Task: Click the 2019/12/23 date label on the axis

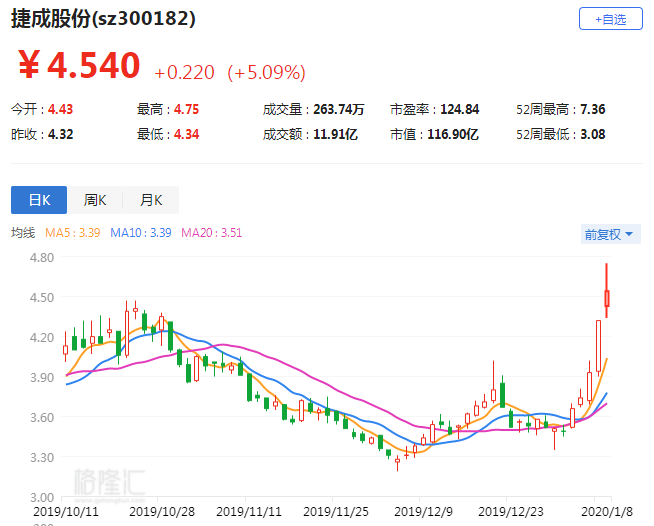Action: pyautogui.click(x=511, y=511)
